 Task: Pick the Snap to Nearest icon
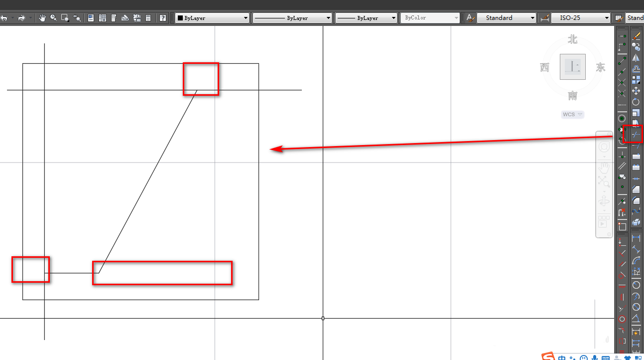(x=622, y=202)
